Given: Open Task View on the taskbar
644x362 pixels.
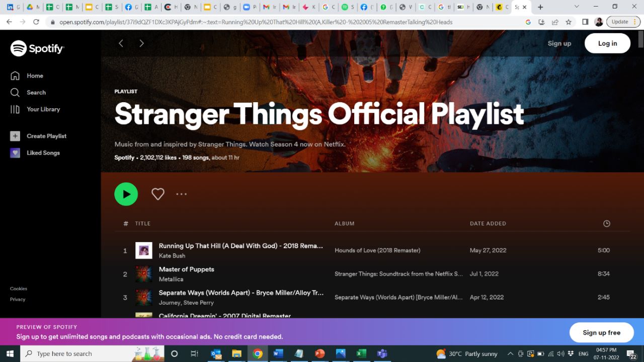Looking at the screenshot, I should pyautogui.click(x=195, y=354).
